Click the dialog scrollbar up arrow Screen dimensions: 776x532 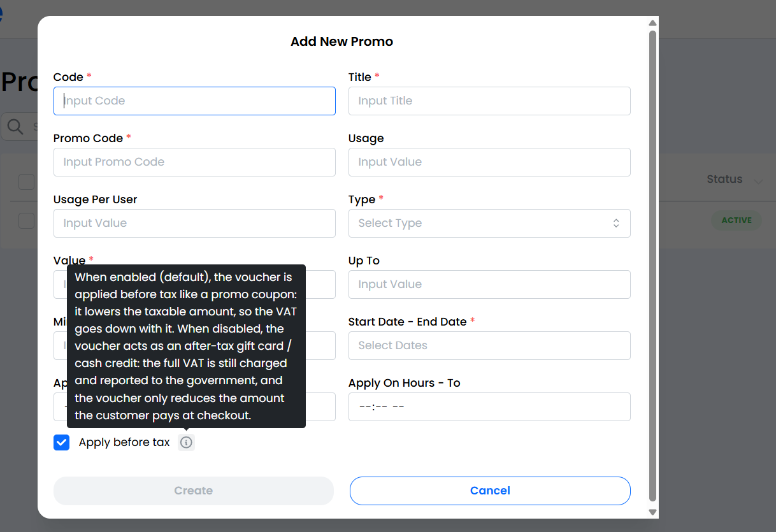point(652,24)
